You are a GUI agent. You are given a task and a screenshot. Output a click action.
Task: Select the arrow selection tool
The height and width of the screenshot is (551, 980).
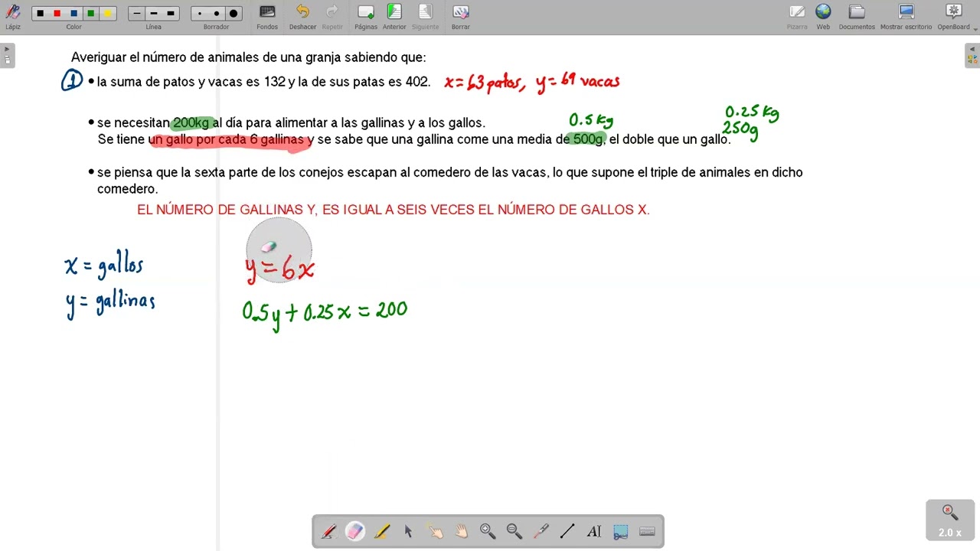click(408, 531)
